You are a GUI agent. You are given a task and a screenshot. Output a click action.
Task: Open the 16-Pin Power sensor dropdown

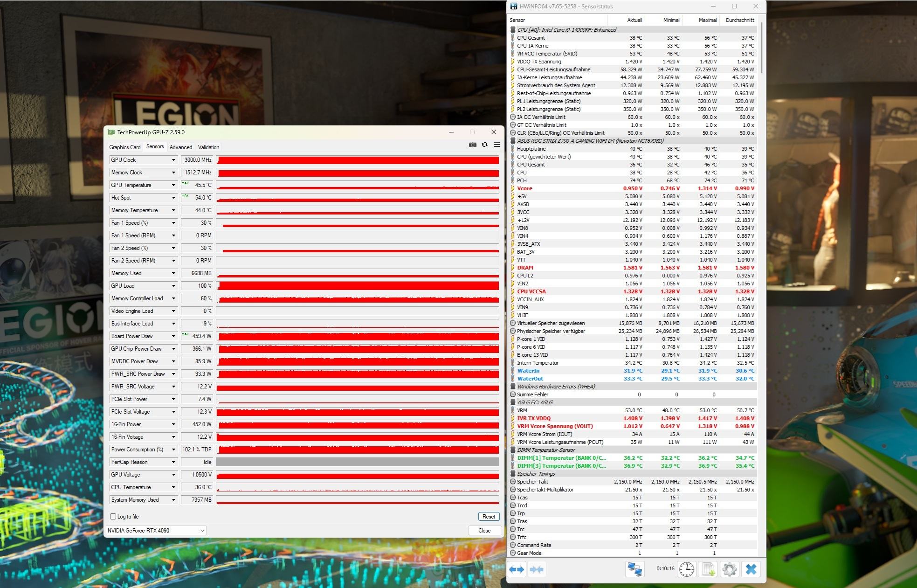(x=173, y=424)
